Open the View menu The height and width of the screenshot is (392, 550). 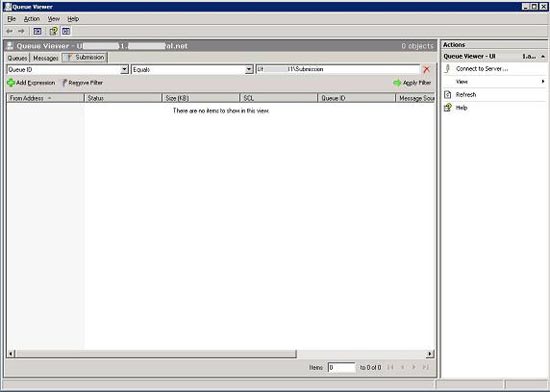(54, 19)
